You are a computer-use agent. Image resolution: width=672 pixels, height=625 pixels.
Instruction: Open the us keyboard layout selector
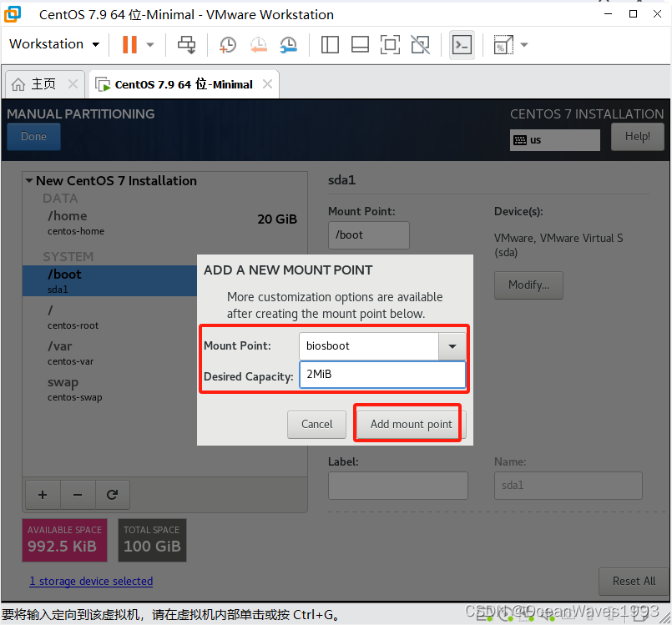(x=554, y=140)
